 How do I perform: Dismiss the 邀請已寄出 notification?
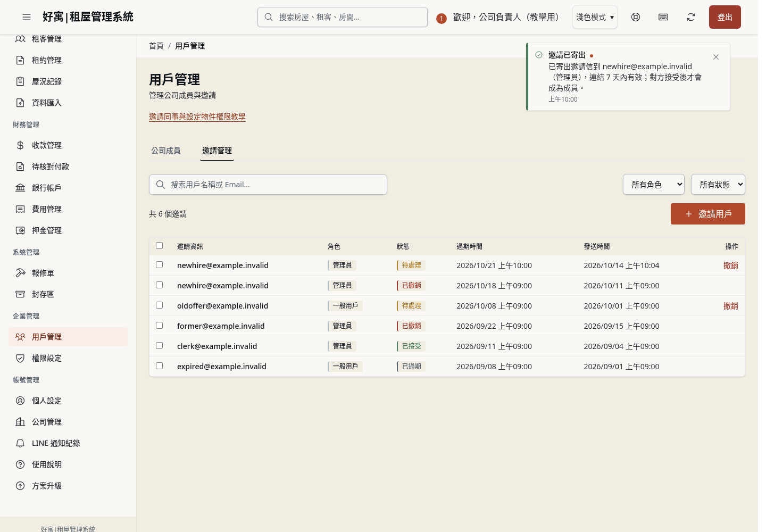click(716, 57)
